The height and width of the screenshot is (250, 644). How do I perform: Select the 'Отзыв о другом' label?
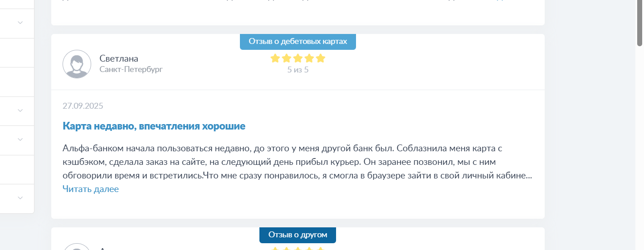coord(298,235)
